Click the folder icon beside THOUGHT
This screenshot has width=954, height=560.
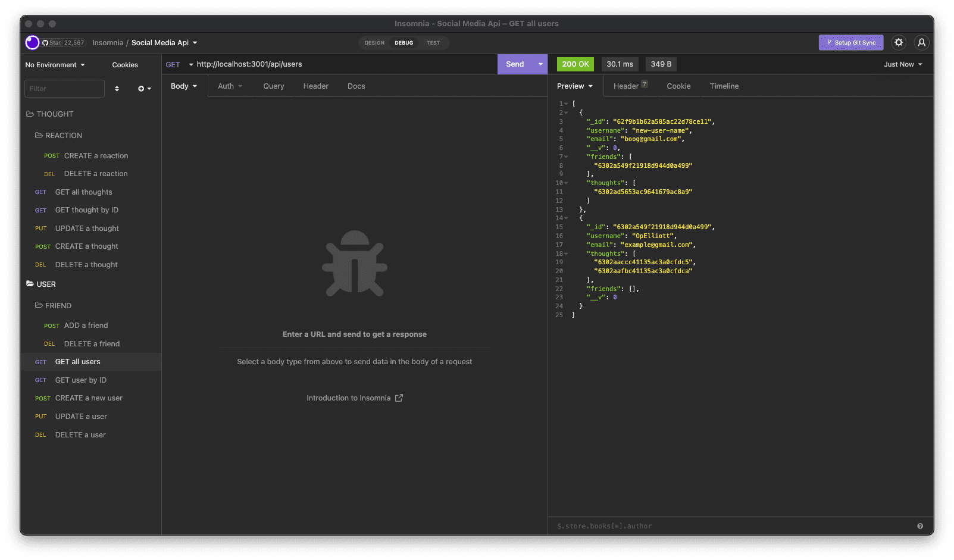29,114
